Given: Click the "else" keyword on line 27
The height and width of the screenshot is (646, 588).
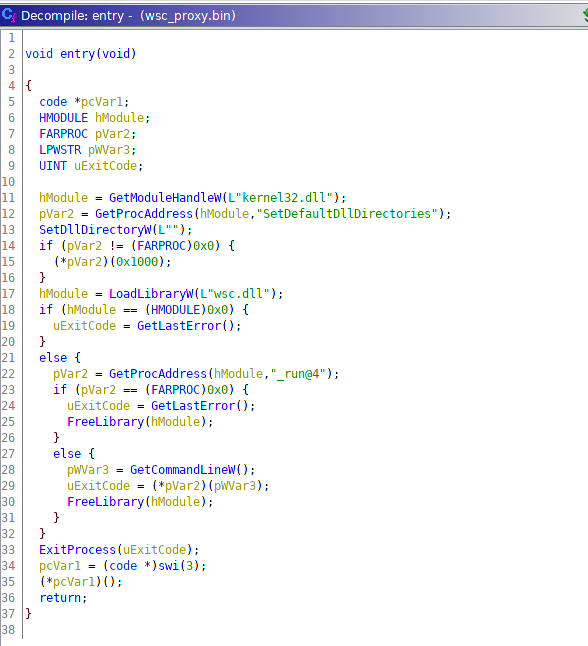Looking at the screenshot, I should tap(67, 454).
